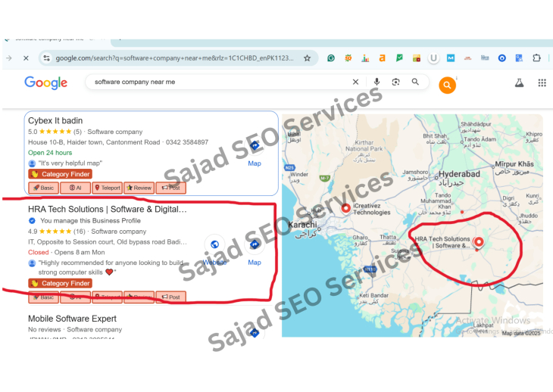Click the iCreativez Technologies map pin
This screenshot has width=553, height=392.
[346, 208]
